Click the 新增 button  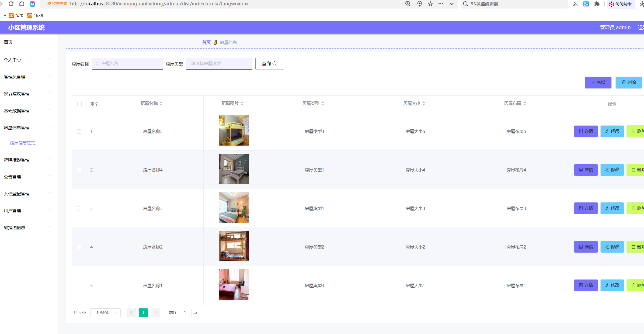[x=598, y=82]
